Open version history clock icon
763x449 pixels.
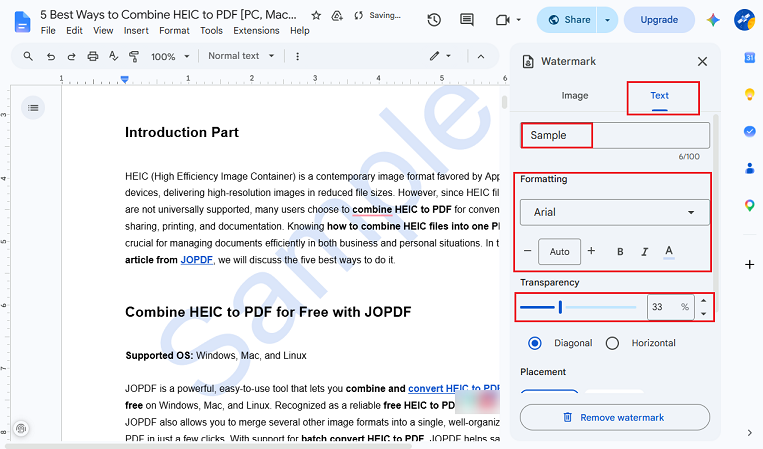(434, 20)
